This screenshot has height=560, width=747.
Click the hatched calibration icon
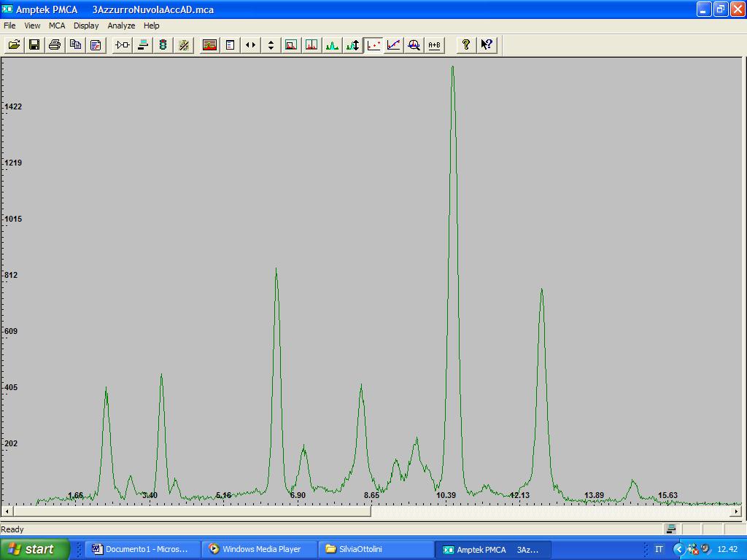tap(183, 44)
